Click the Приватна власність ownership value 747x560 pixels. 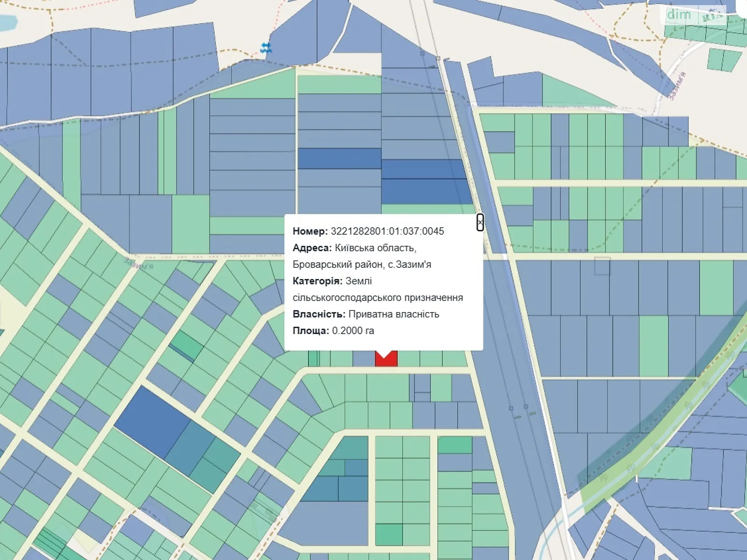click(394, 314)
